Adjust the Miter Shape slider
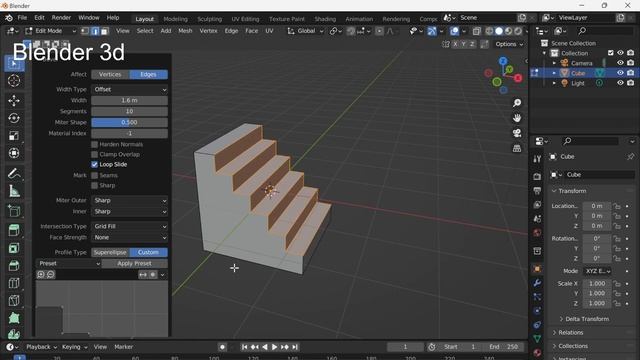 tap(129, 122)
